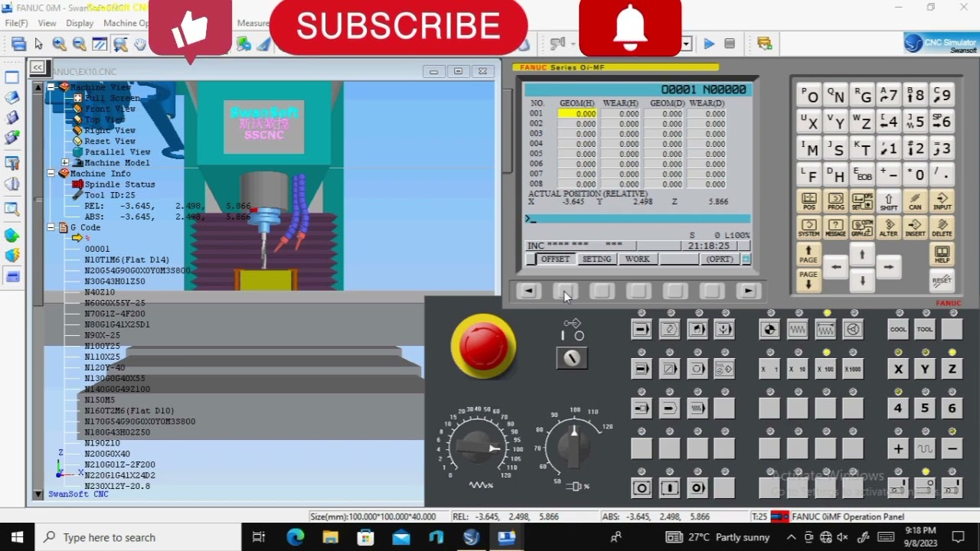Click Front View in the tree
Viewport: 980px width, 551px height.
coord(110,109)
